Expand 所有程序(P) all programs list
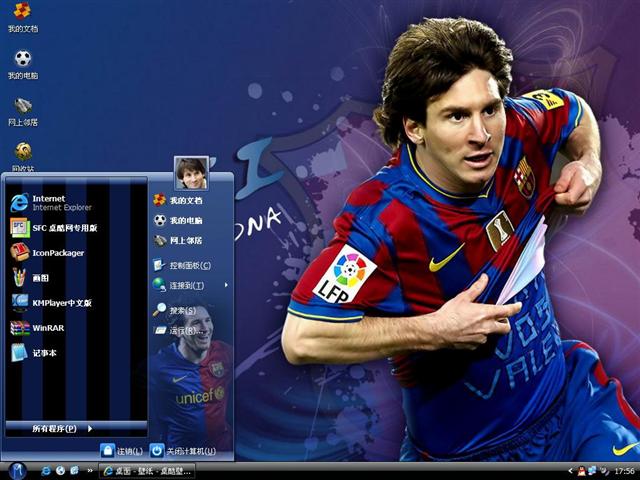Image resolution: width=640 pixels, height=480 pixels. [x=76, y=429]
